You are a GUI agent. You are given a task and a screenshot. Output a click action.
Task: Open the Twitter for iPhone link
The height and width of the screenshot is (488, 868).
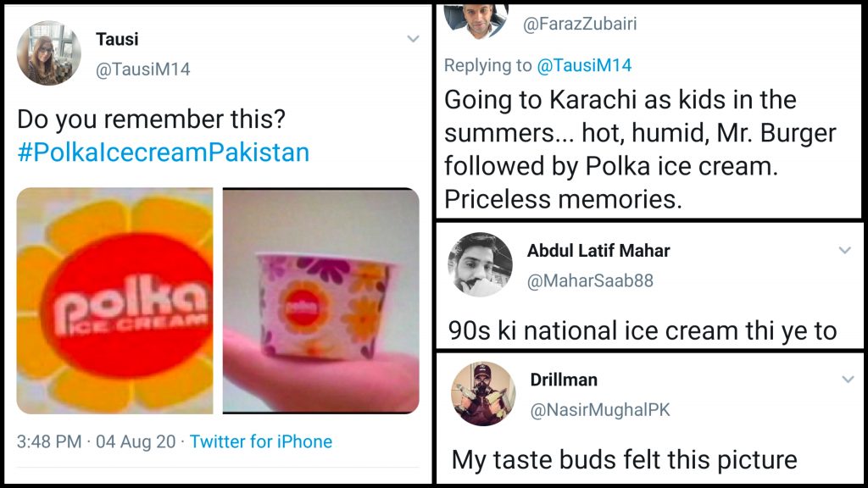[260, 441]
